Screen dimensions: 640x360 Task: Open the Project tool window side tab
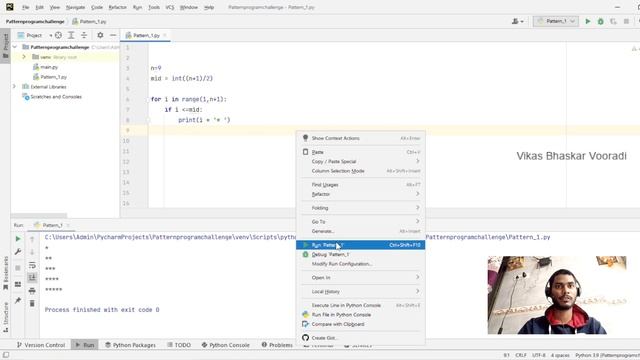pos(5,46)
